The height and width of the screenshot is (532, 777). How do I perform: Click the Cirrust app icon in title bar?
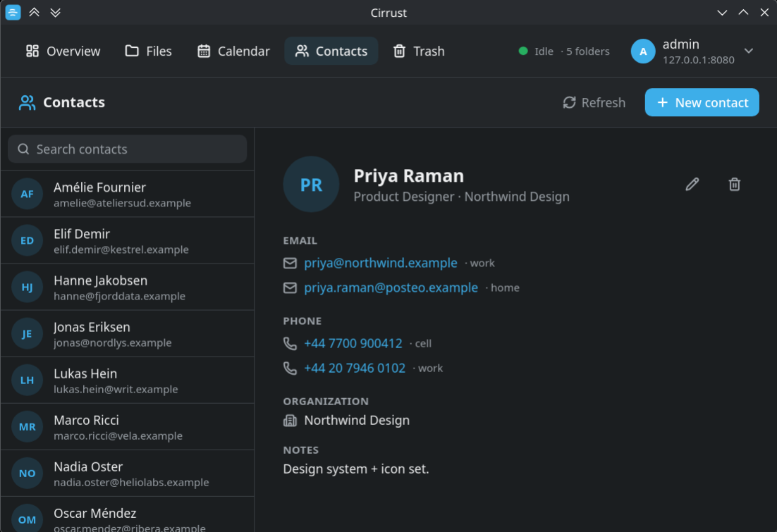coord(13,13)
